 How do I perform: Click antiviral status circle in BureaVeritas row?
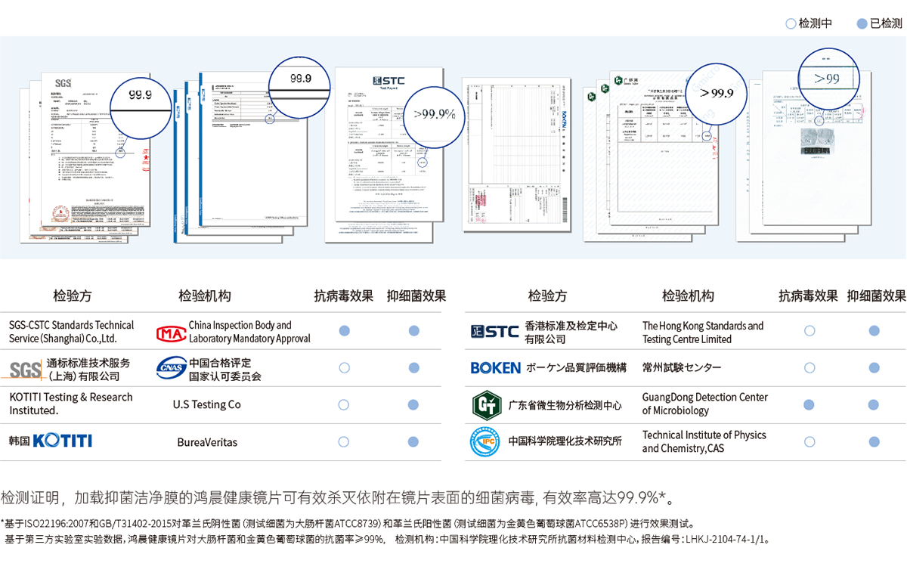[344, 441]
